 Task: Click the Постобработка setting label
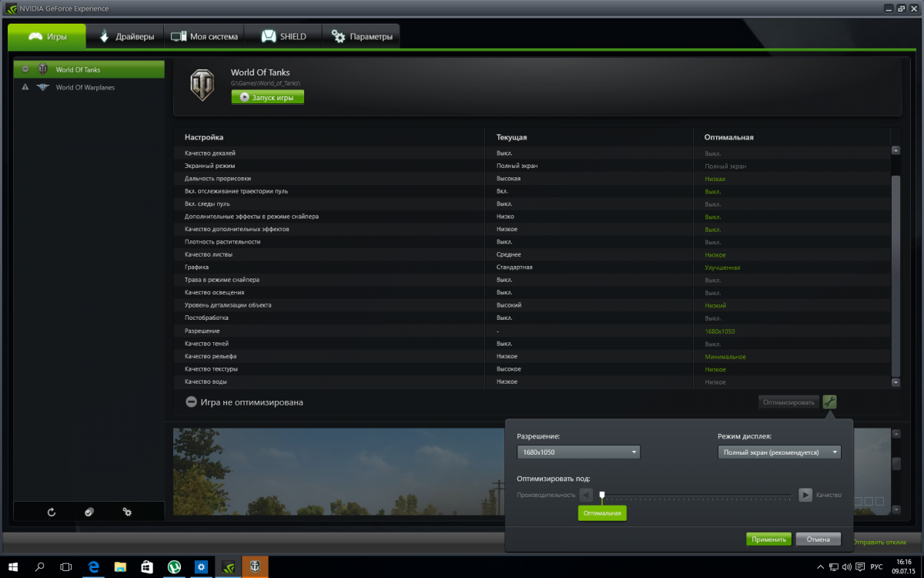(206, 318)
